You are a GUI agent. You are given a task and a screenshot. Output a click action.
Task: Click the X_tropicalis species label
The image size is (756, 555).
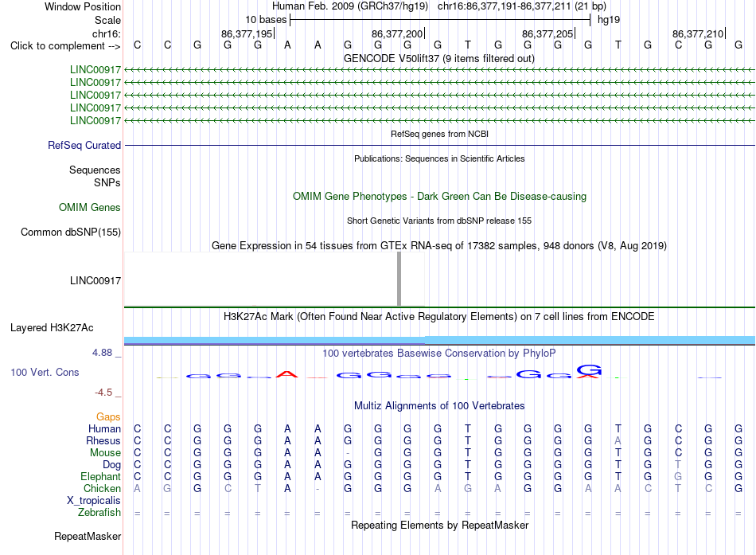pos(94,501)
